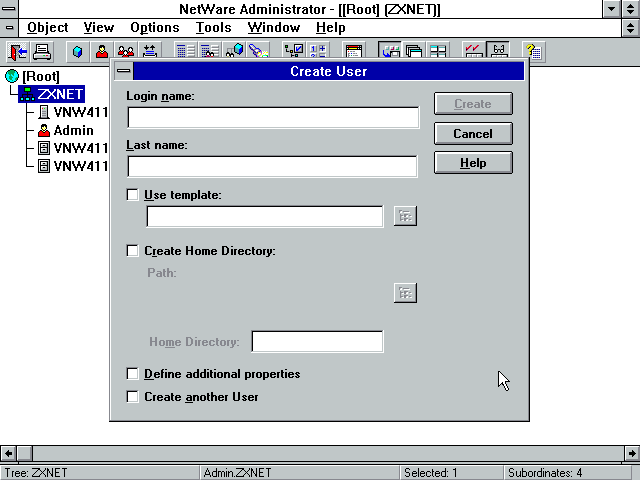Screen dimensions: 640x480
Task: Click the 'Subordinates: 4' status bar text
Action: pos(545,473)
